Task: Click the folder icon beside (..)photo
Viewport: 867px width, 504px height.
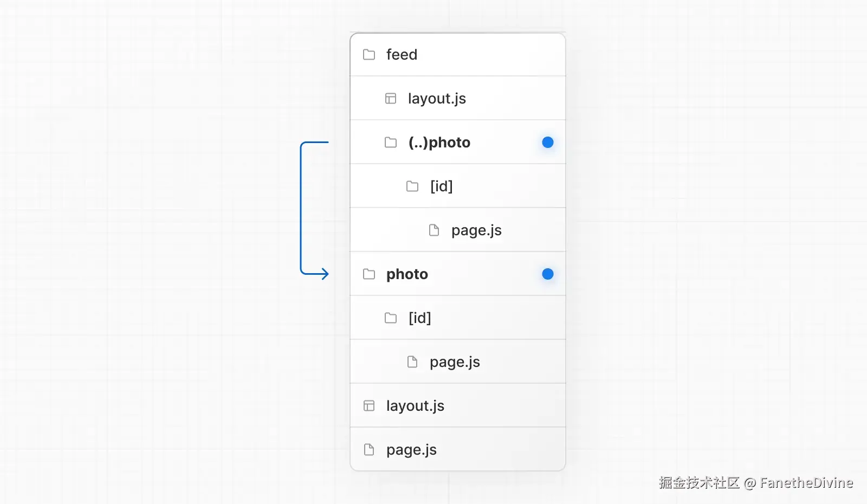Action: click(391, 143)
